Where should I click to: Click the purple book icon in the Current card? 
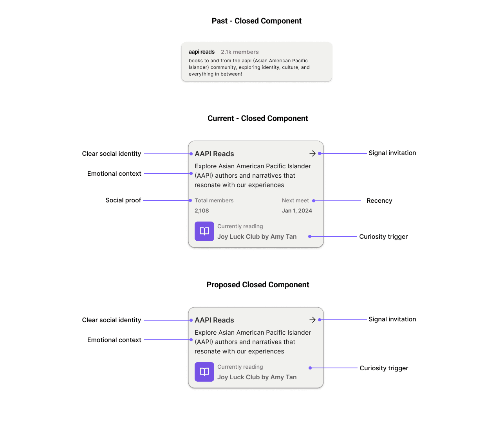(204, 231)
